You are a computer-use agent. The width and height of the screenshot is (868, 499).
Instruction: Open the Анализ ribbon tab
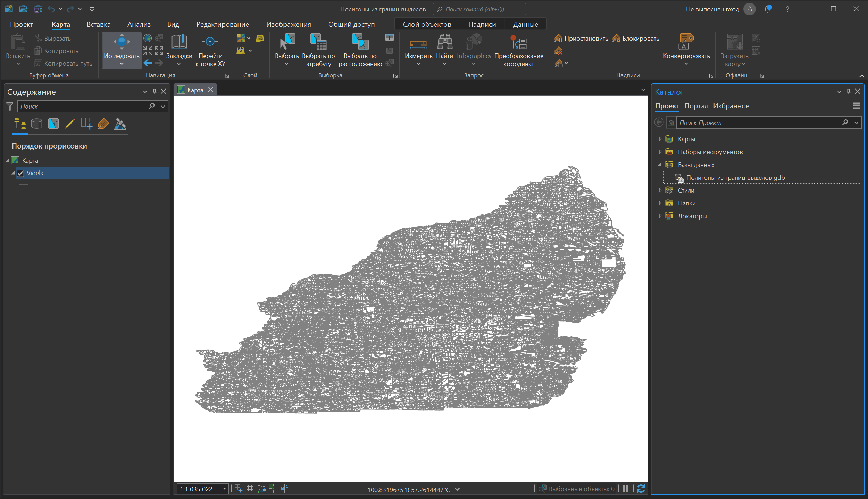point(139,24)
